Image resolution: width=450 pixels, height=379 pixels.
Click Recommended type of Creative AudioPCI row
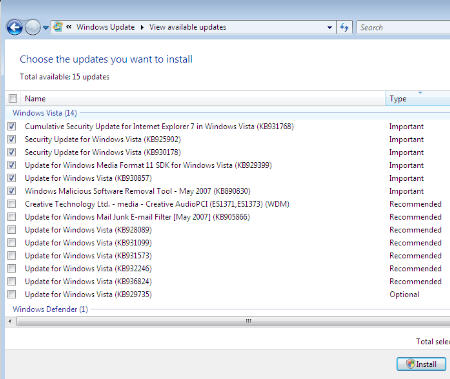click(x=415, y=204)
